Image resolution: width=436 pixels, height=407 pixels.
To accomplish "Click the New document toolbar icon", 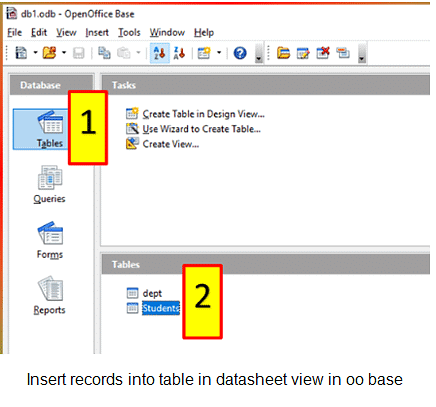I will coord(21,53).
